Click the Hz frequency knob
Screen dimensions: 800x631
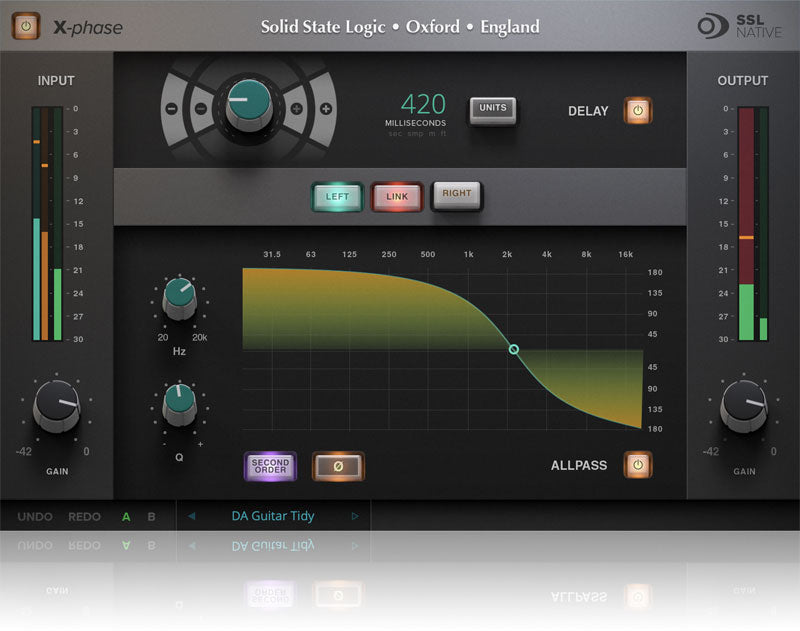(179, 298)
